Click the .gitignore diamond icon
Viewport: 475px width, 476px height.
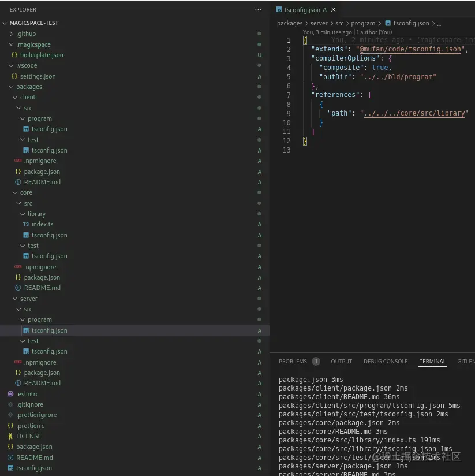[x=10, y=404]
